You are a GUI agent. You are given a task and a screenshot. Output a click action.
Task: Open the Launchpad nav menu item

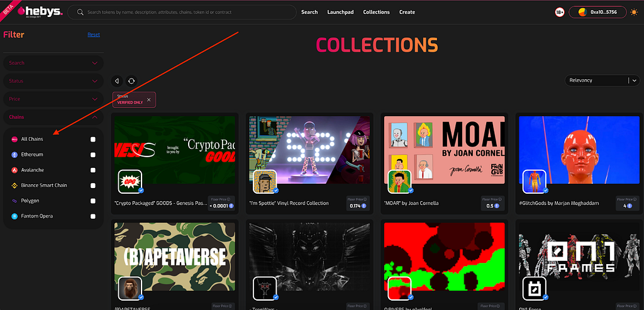click(340, 13)
